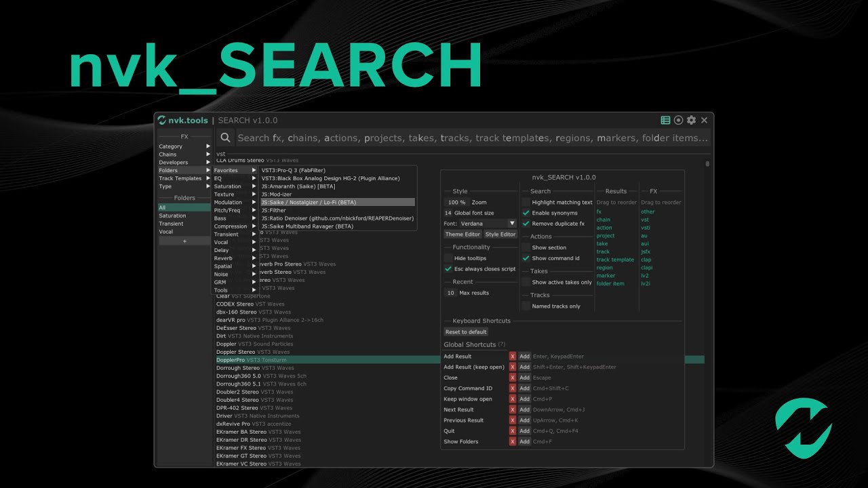The width and height of the screenshot is (868, 488).
Task: Expand the Chains submenu
Action: tap(184, 155)
